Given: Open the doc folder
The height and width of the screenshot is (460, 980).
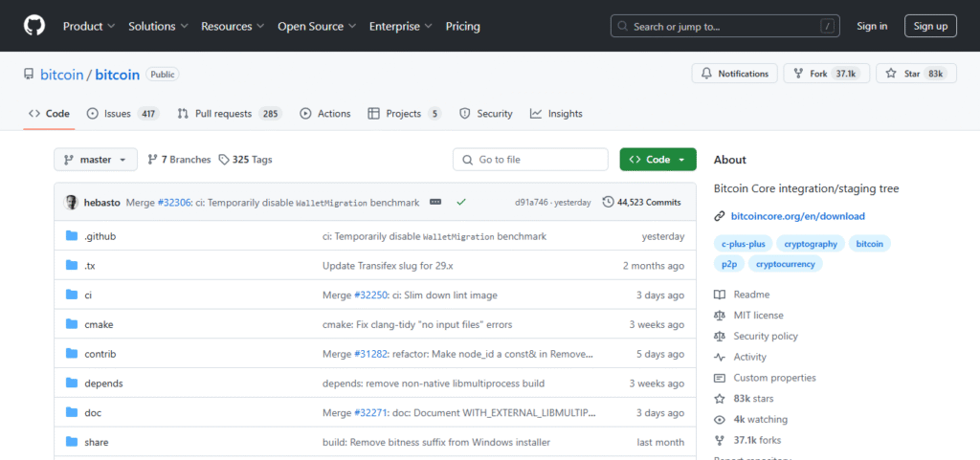Looking at the screenshot, I should click(93, 412).
